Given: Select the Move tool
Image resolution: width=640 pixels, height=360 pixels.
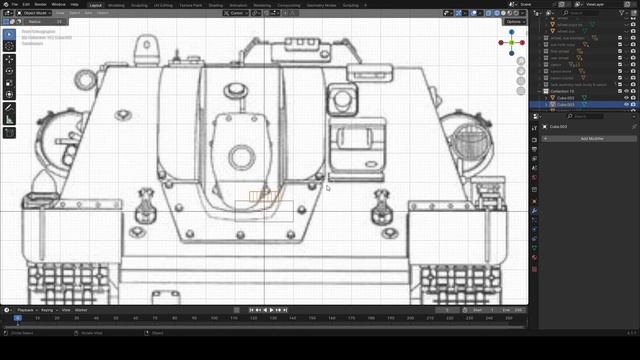Looking at the screenshot, I should point(9,60).
